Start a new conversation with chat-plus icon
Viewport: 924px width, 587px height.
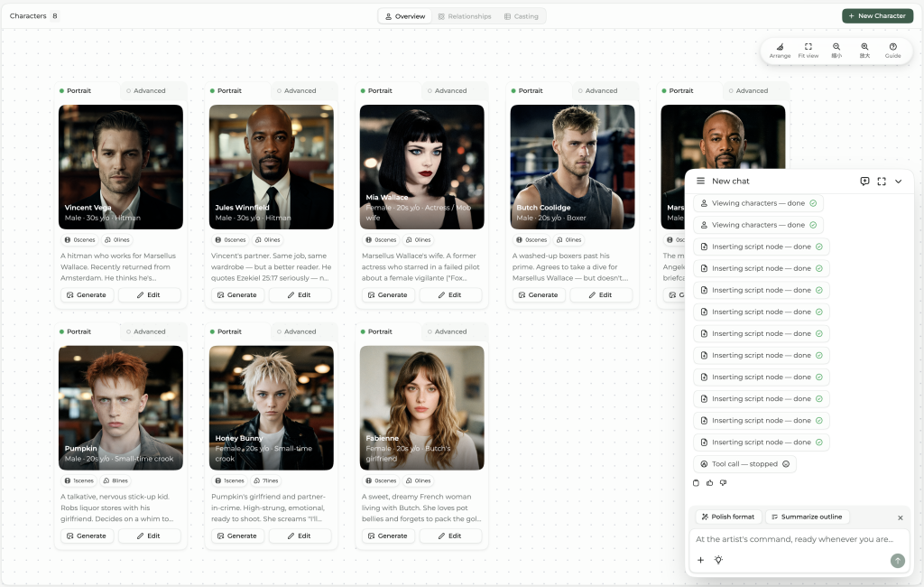[864, 182]
